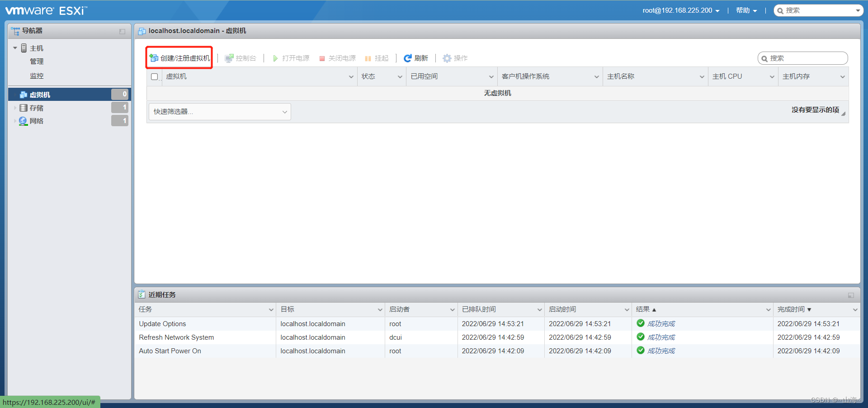Select the 虚拟机 navigator item
The width and height of the screenshot is (868, 408).
(x=69, y=95)
